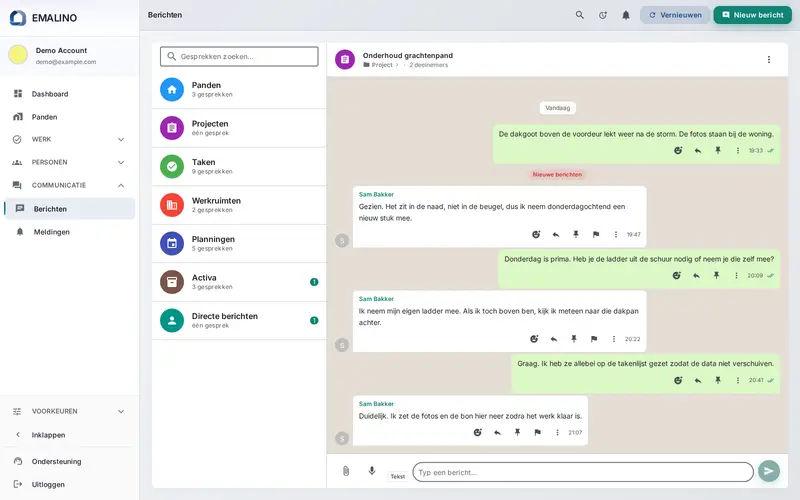
Task: Collapse the sidebar with Inklappen
Action: point(69,435)
